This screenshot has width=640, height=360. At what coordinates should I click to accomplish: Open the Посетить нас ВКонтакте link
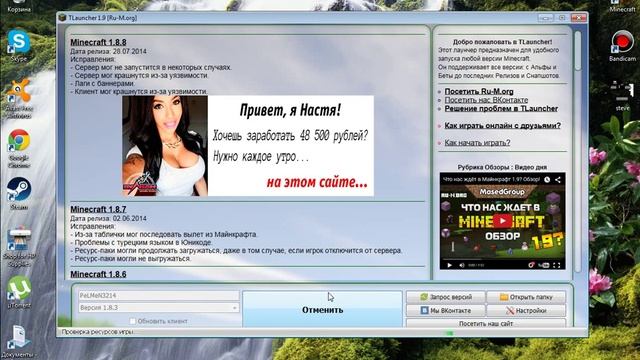pyautogui.click(x=486, y=100)
